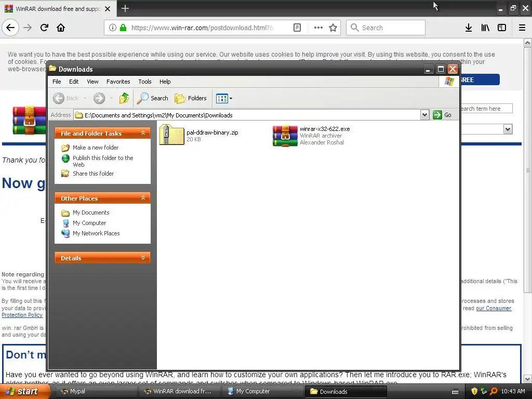532x399 pixels.
Task: Go to My Computer in Other Places
Action: [89, 223]
